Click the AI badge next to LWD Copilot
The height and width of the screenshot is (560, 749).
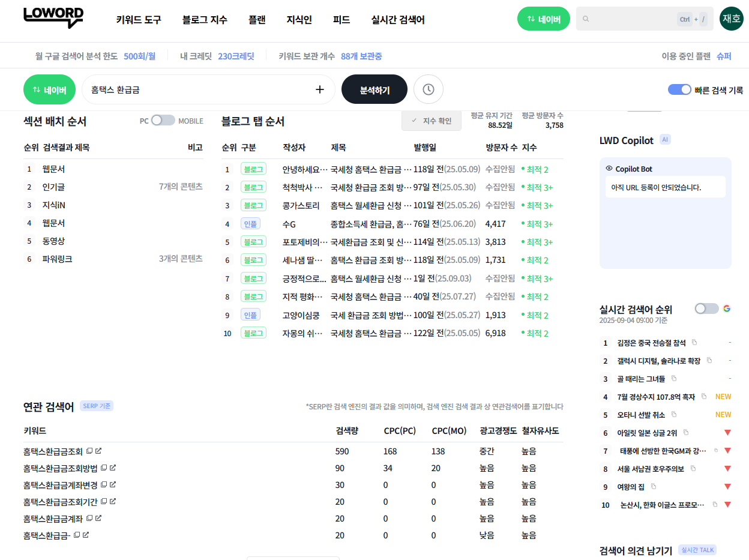[664, 139]
